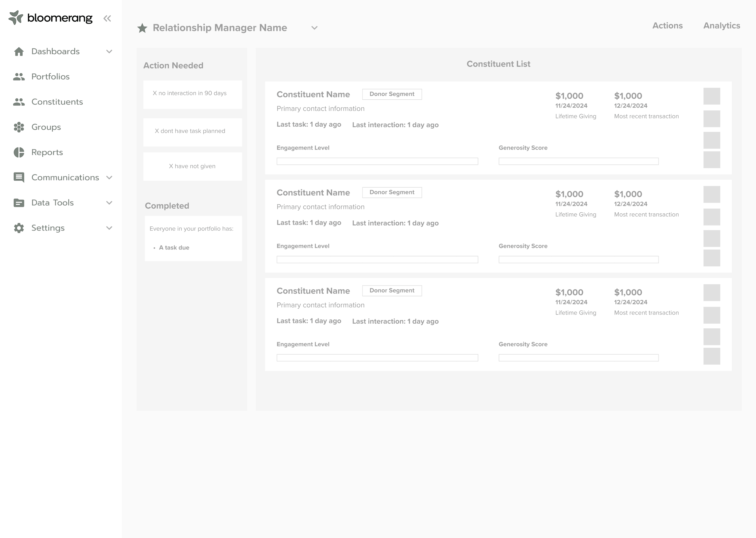Expand the Communications submenu chevron
756x538 pixels.
click(109, 178)
